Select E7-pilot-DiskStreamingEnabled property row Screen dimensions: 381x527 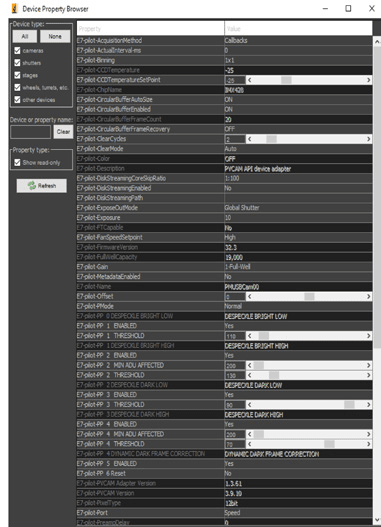point(151,188)
